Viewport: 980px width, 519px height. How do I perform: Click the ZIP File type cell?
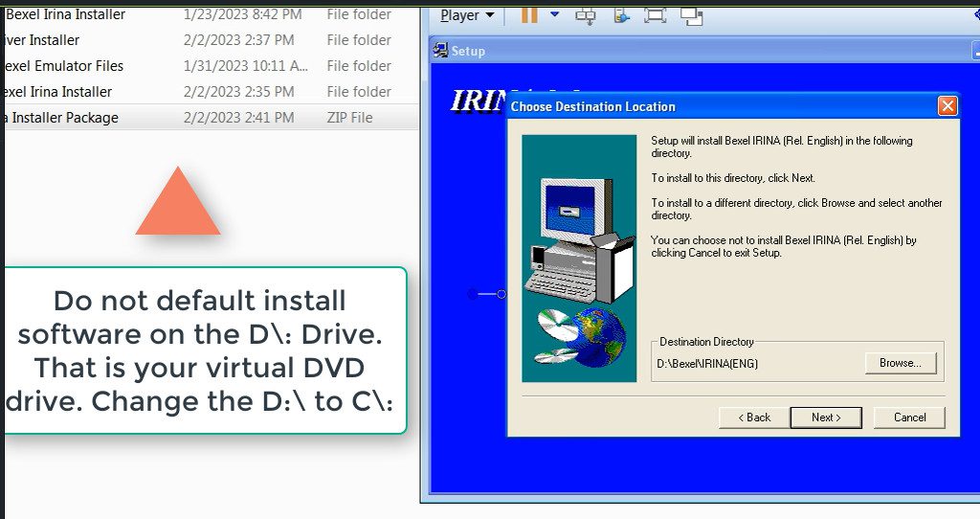click(349, 118)
